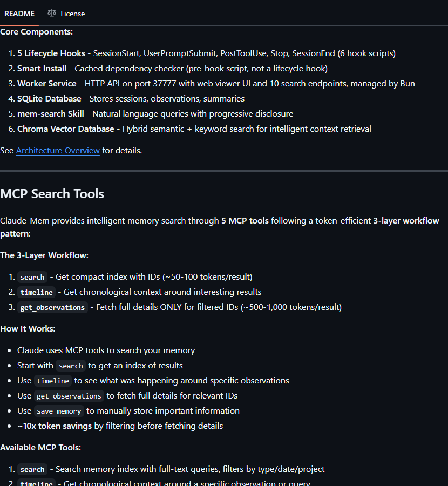Click the mem-search Skill list item

pyautogui.click(x=155, y=114)
